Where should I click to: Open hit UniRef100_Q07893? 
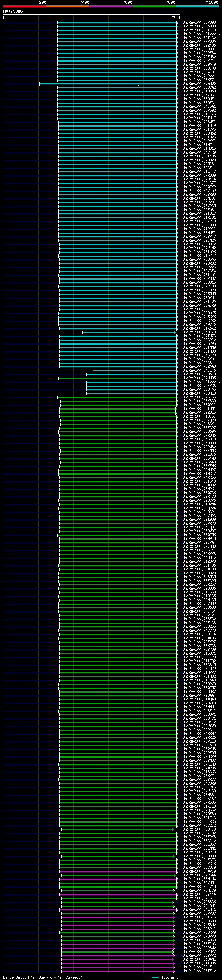[x=199, y=23]
